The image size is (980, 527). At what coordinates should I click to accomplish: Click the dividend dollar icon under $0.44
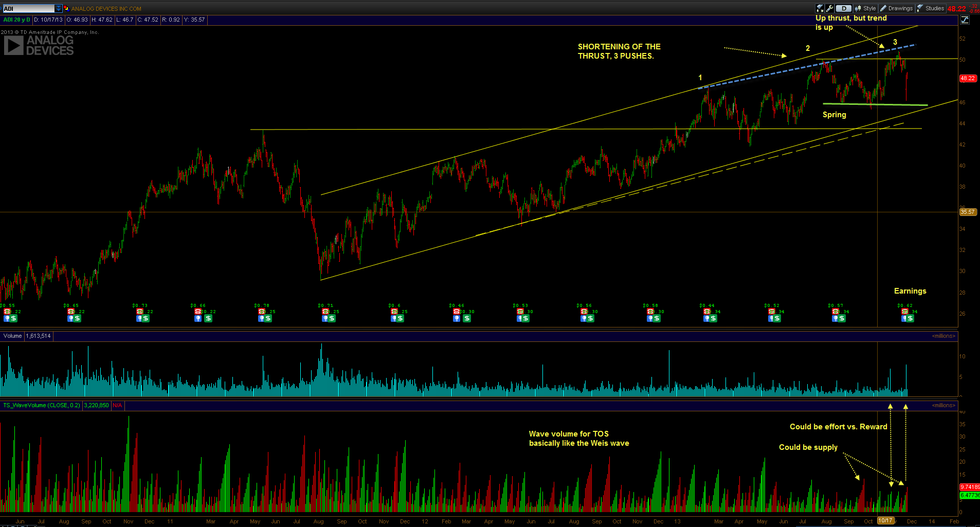713,318
